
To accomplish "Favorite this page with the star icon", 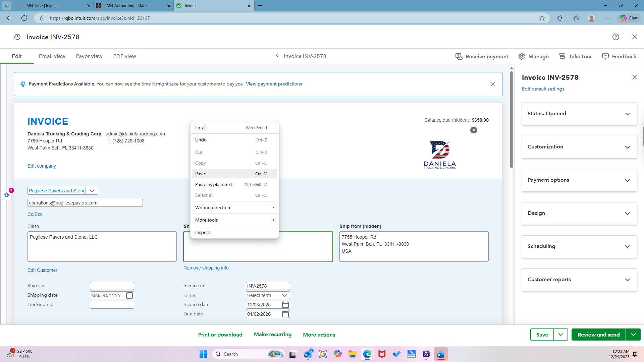I will point(542,18).
